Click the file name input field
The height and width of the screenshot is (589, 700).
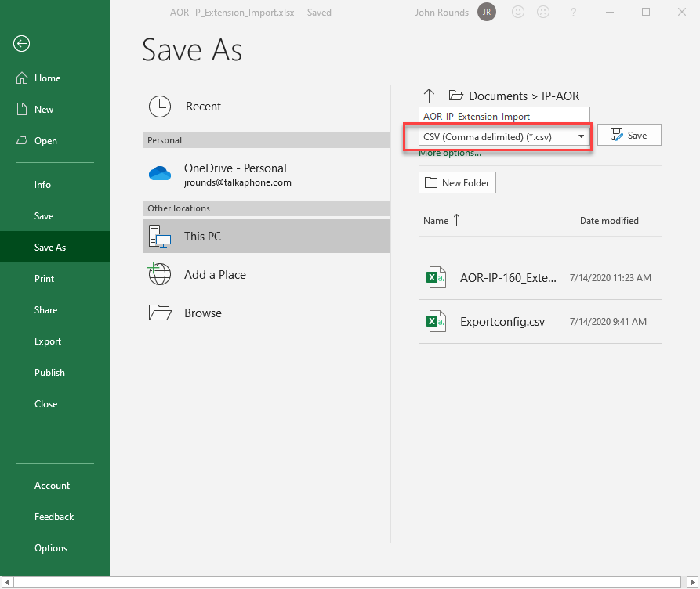point(504,116)
